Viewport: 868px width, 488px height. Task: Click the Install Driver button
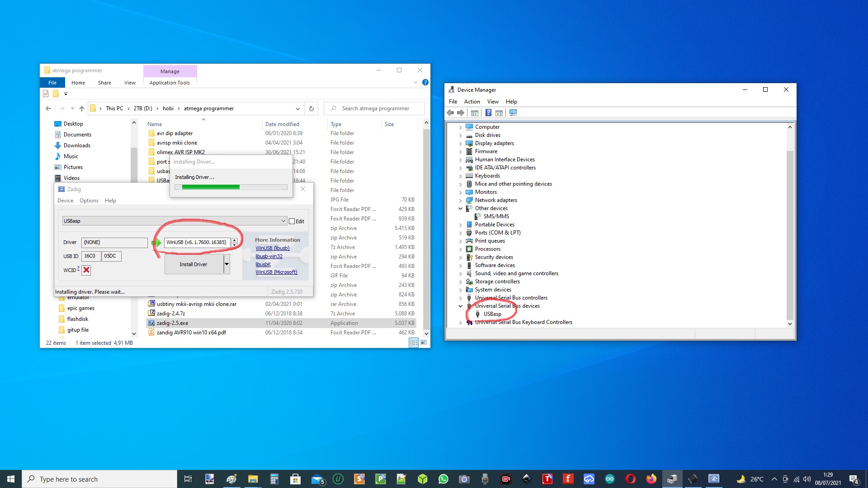pyautogui.click(x=193, y=264)
